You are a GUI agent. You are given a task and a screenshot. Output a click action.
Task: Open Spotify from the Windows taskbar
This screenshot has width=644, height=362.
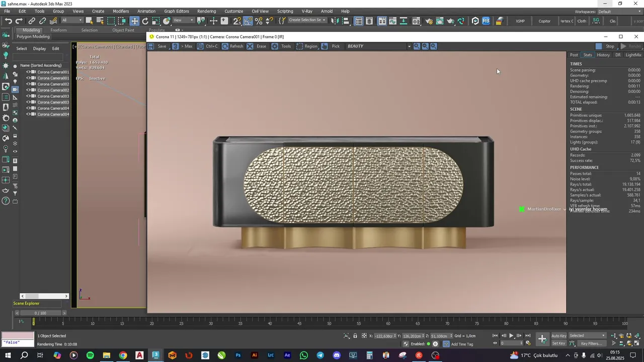pyautogui.click(x=90, y=355)
